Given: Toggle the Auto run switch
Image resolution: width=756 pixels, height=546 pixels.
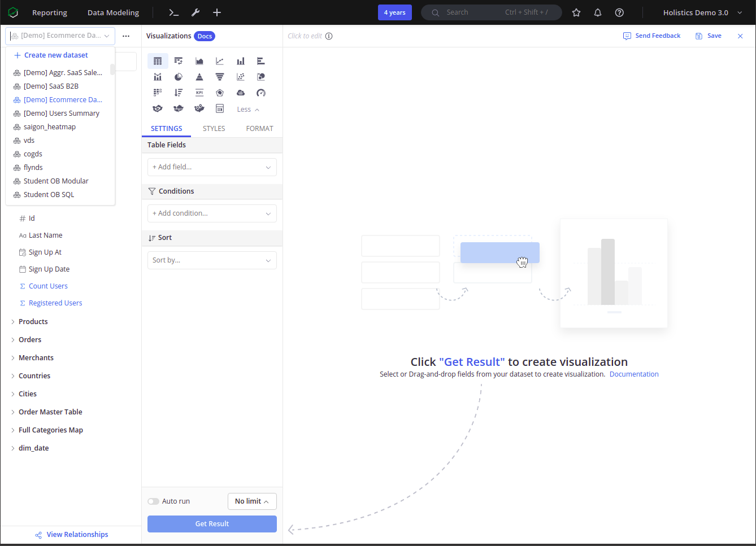Looking at the screenshot, I should click(x=153, y=501).
